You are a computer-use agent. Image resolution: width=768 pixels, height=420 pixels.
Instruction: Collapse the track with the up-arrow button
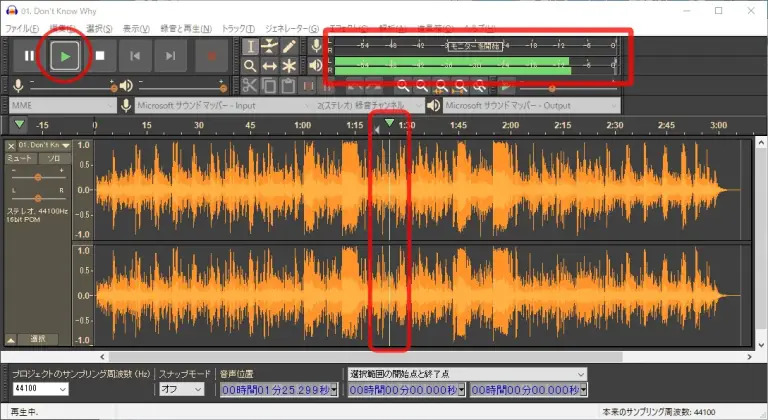pyautogui.click(x=11, y=339)
